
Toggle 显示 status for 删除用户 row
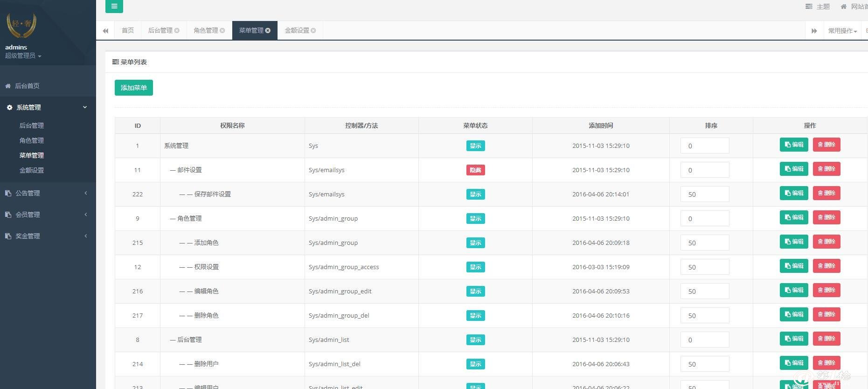point(475,364)
